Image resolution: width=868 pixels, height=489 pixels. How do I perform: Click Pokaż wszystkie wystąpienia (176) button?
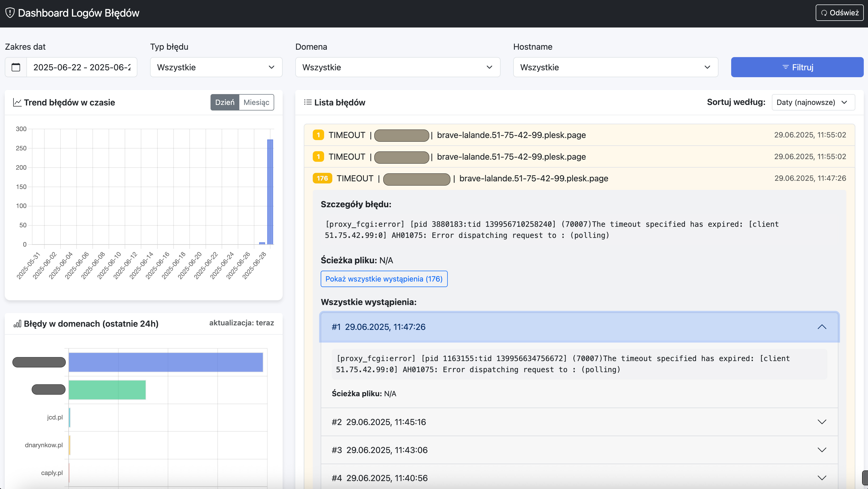(x=384, y=279)
